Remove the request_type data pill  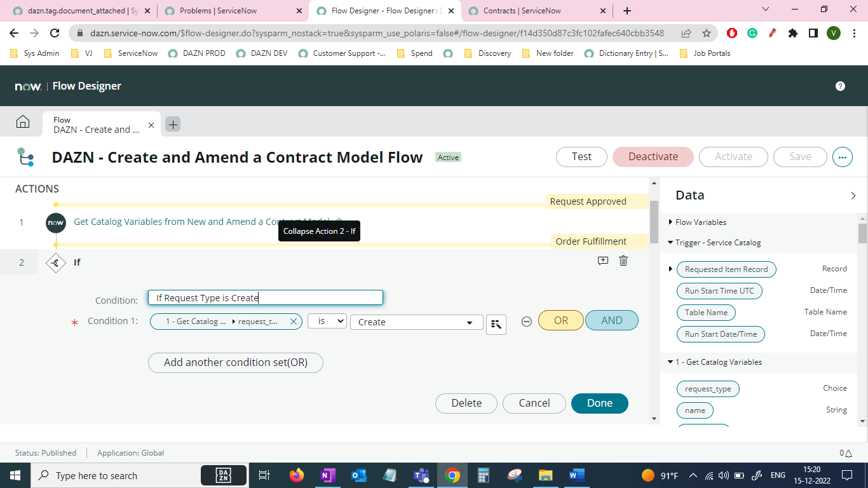(294, 322)
